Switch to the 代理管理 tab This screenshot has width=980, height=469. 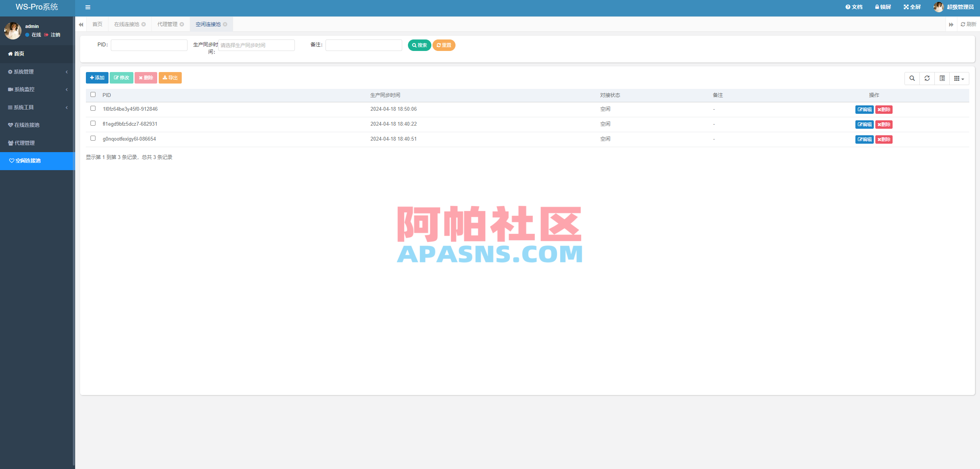(x=167, y=24)
